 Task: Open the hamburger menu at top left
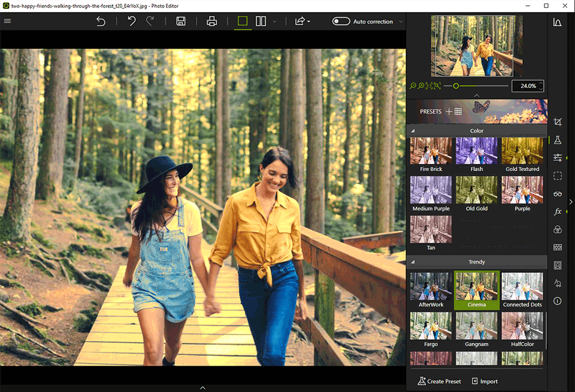click(7, 20)
